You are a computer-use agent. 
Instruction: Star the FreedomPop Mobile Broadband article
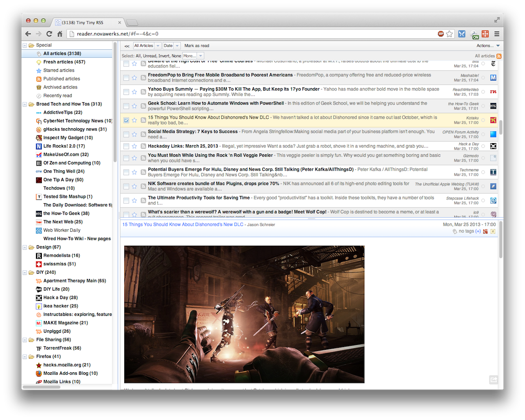pyautogui.click(x=134, y=78)
